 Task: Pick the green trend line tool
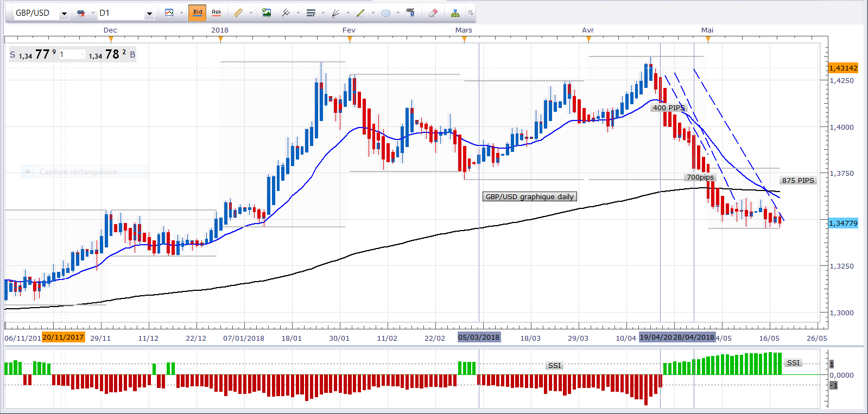[x=360, y=12]
